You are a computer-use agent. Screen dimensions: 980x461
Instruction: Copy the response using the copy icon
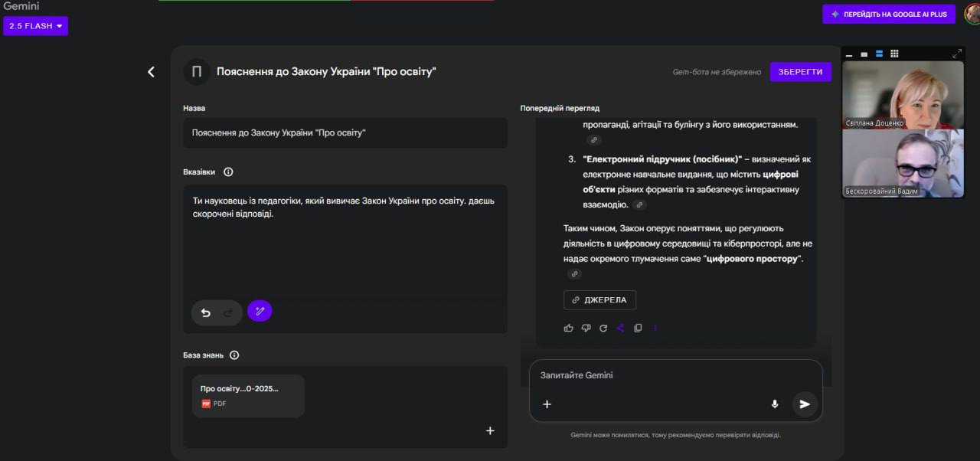[x=638, y=329]
